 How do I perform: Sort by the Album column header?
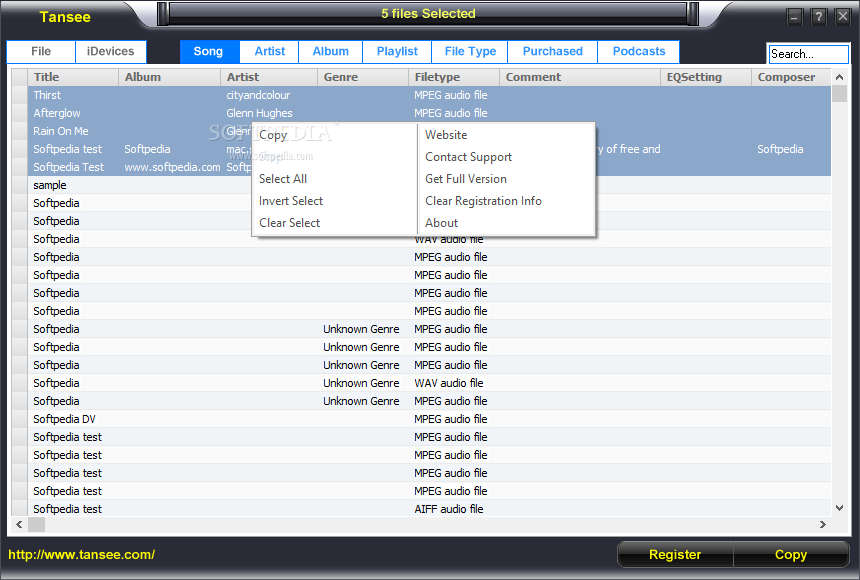tap(169, 77)
